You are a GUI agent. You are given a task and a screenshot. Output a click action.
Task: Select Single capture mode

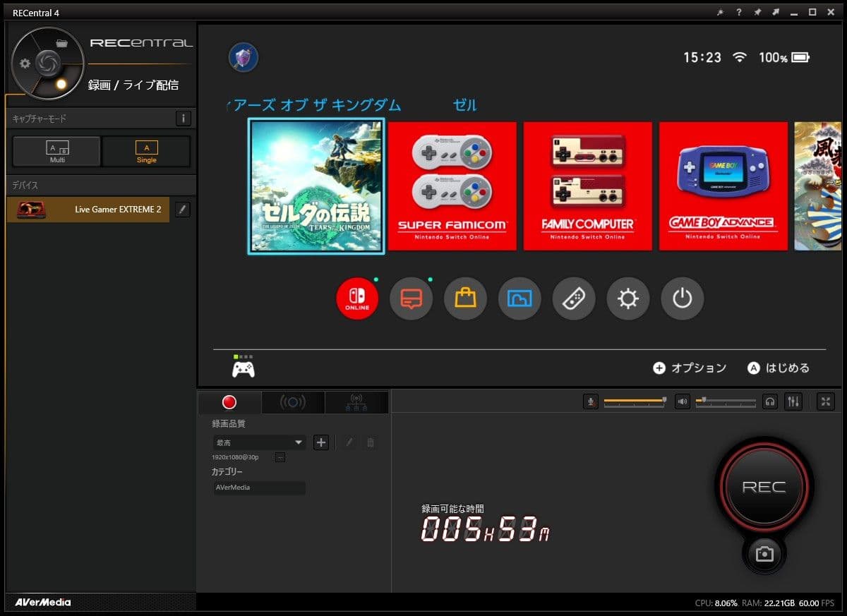146,151
